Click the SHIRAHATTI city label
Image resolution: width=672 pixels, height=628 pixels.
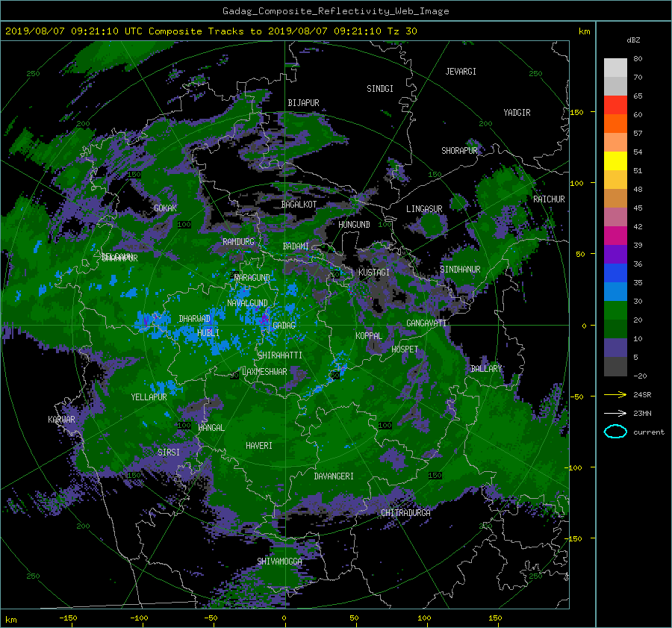pos(280,355)
